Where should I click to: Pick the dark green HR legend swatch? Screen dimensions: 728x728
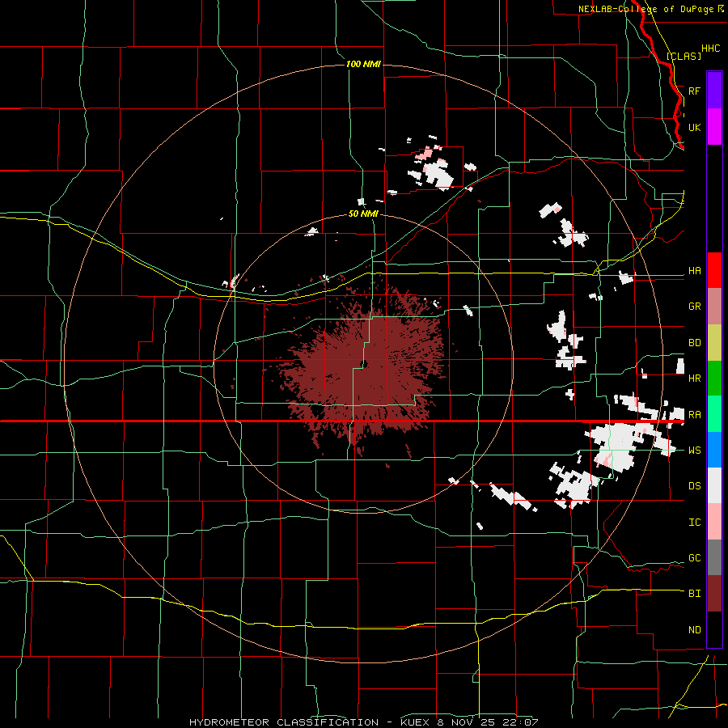point(714,379)
